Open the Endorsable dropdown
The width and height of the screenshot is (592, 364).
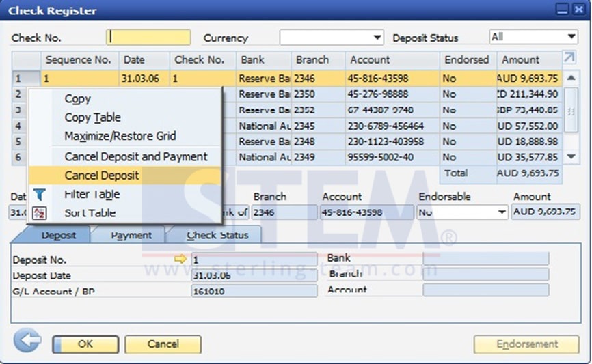click(501, 212)
